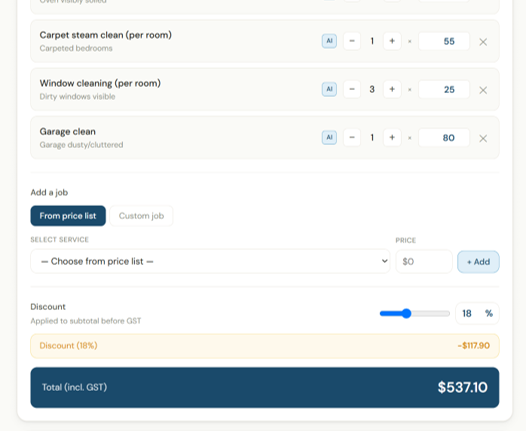Click the + Add button
This screenshot has height=431, width=526.
pyautogui.click(x=478, y=262)
